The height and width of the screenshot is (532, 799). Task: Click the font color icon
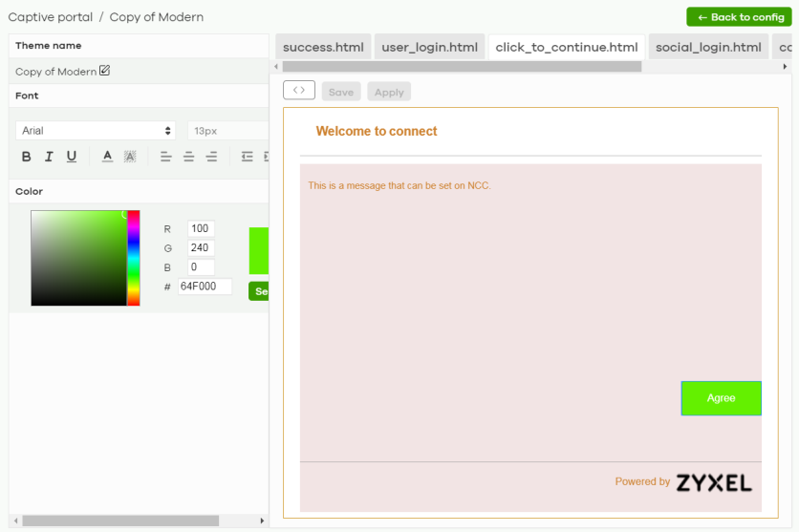(107, 157)
